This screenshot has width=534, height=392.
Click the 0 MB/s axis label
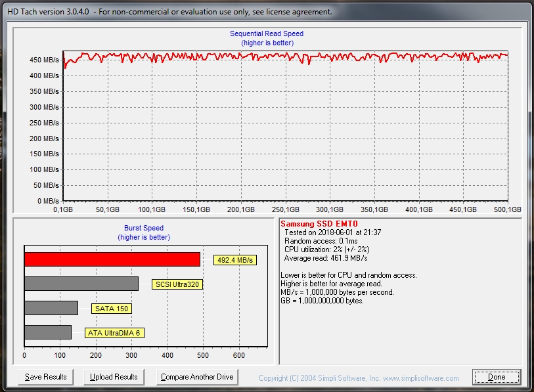48,201
